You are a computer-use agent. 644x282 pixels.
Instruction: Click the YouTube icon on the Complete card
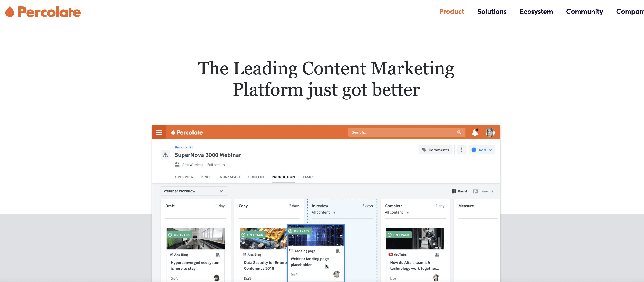click(x=391, y=255)
